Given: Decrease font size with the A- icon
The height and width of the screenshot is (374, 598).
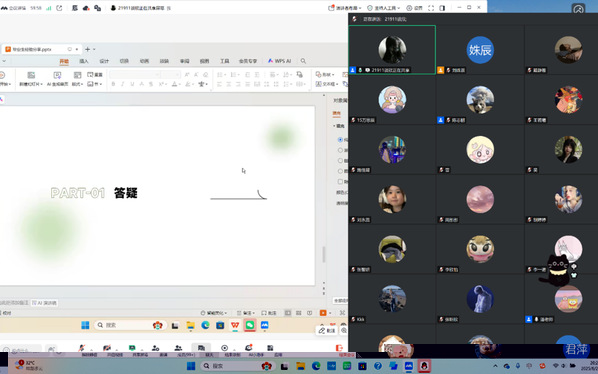Looking at the screenshot, I should tap(196, 74).
